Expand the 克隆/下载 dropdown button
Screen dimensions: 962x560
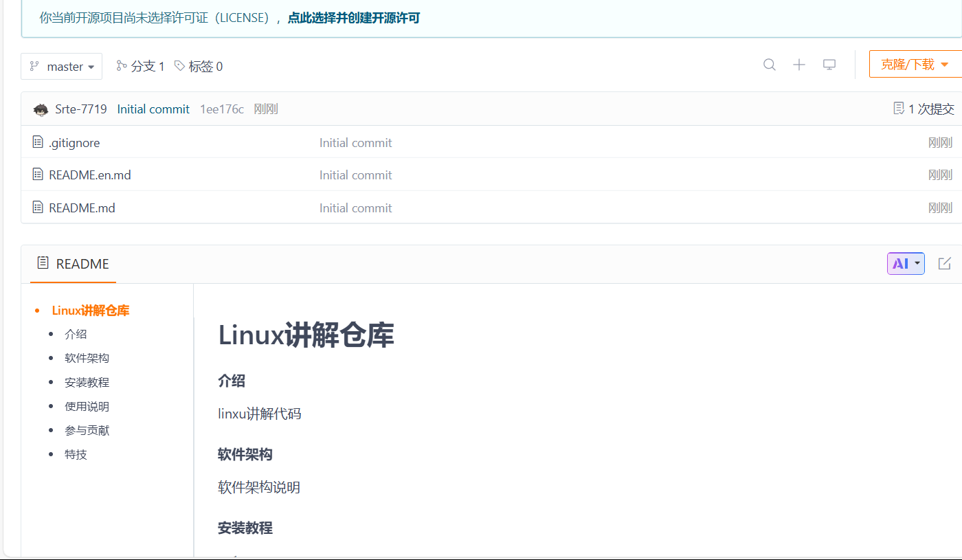pyautogui.click(x=915, y=65)
